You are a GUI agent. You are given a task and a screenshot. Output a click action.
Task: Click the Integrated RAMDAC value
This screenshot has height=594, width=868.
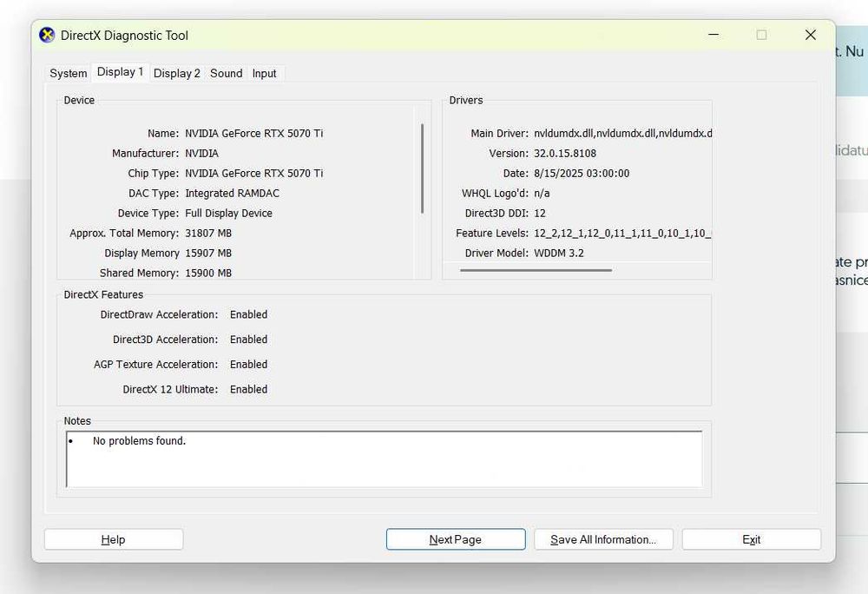[232, 193]
